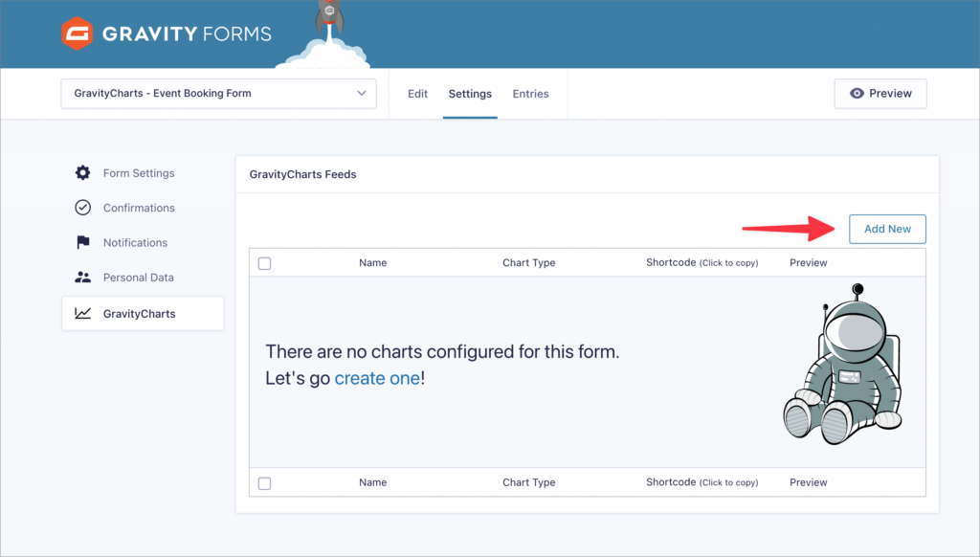980x557 pixels.
Task: Click the Notifications flag icon
Action: 82,242
